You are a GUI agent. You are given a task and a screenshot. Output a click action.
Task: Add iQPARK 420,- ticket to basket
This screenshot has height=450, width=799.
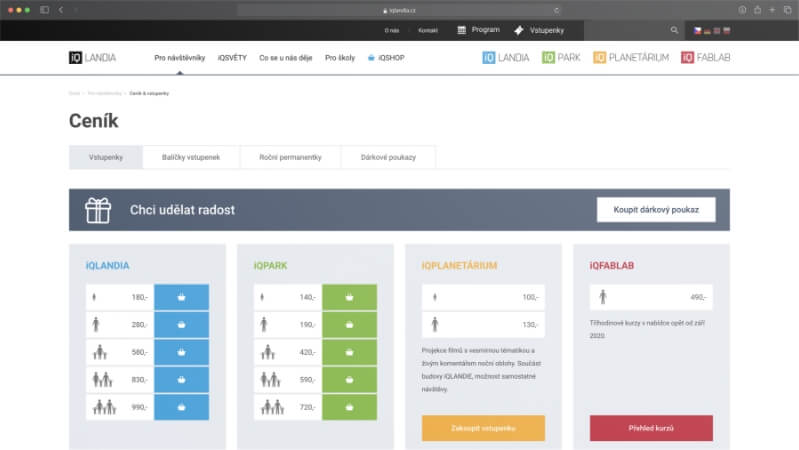pos(349,352)
